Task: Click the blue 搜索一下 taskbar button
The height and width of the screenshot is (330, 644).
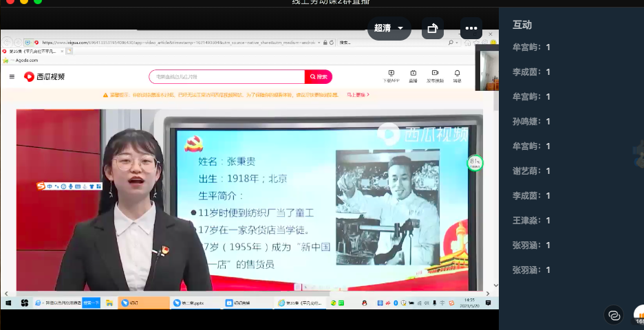Action: (x=92, y=303)
